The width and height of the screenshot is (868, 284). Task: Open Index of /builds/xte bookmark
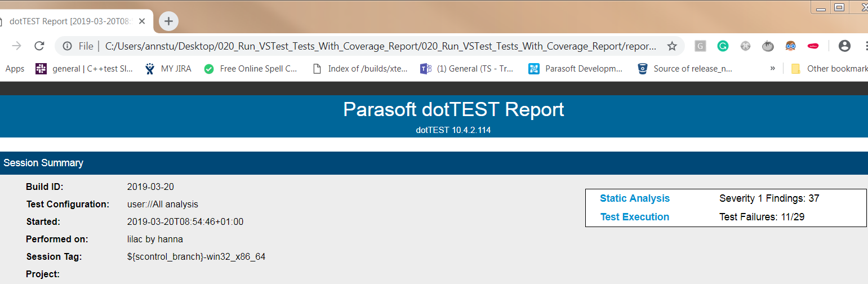[x=360, y=69]
